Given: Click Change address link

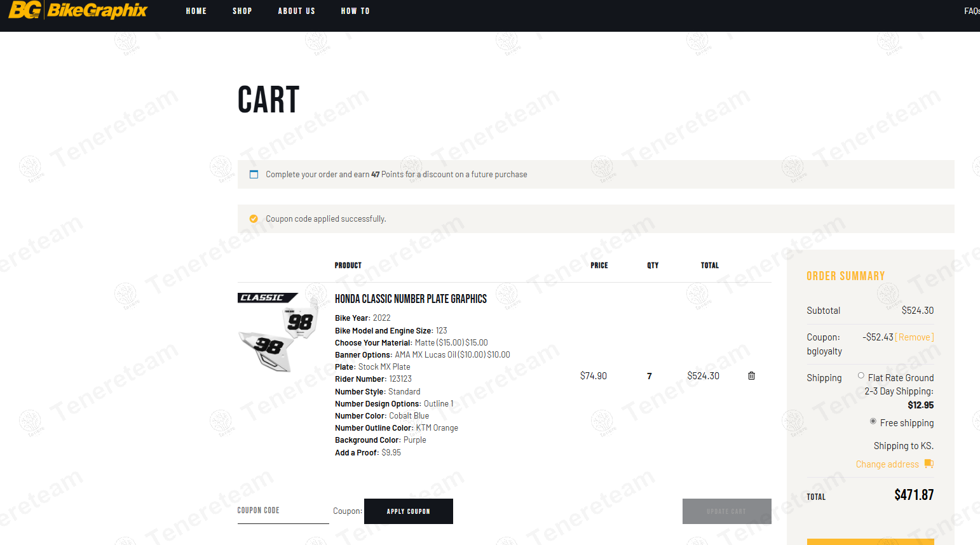Looking at the screenshot, I should pos(887,464).
